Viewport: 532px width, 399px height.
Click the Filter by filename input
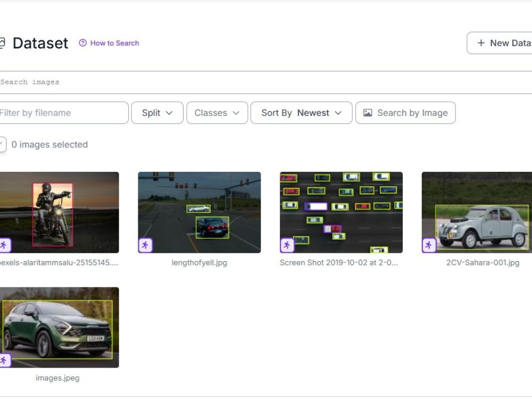(x=64, y=113)
